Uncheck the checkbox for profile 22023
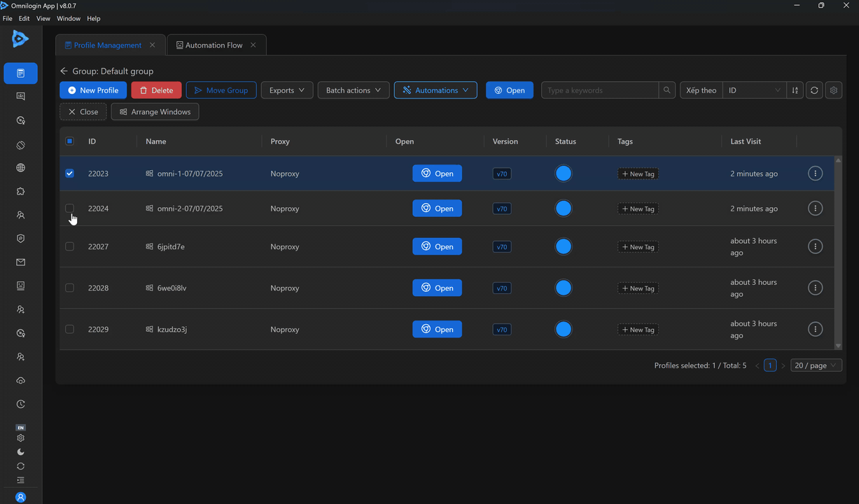This screenshot has height=504, width=859. 69,174
